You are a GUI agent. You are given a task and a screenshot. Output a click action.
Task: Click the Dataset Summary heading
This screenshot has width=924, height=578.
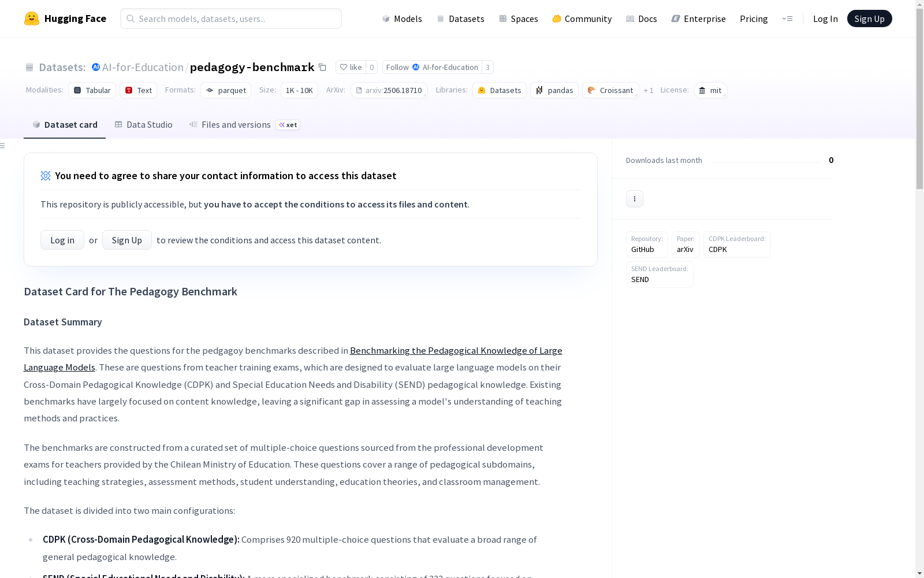click(63, 322)
